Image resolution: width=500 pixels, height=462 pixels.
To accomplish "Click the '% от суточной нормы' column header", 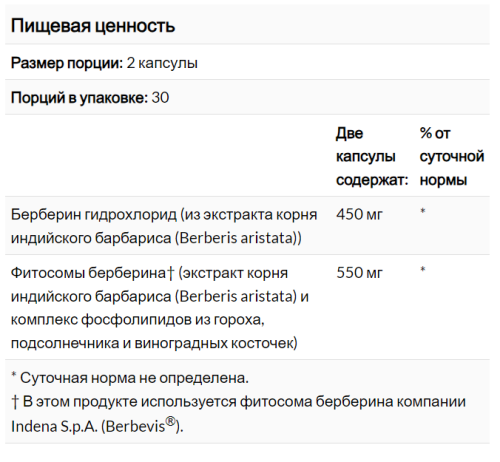I will 452,157.
